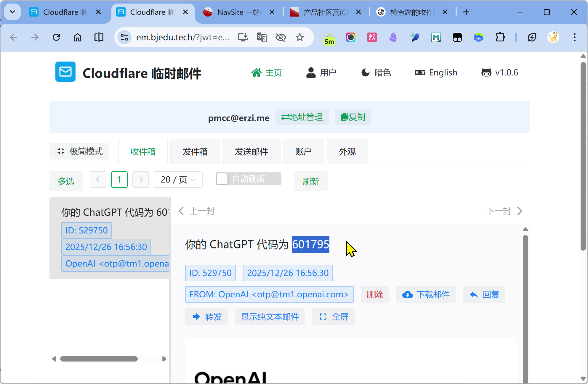Toggle the 自动刷新 auto-refresh switch

pyautogui.click(x=248, y=179)
